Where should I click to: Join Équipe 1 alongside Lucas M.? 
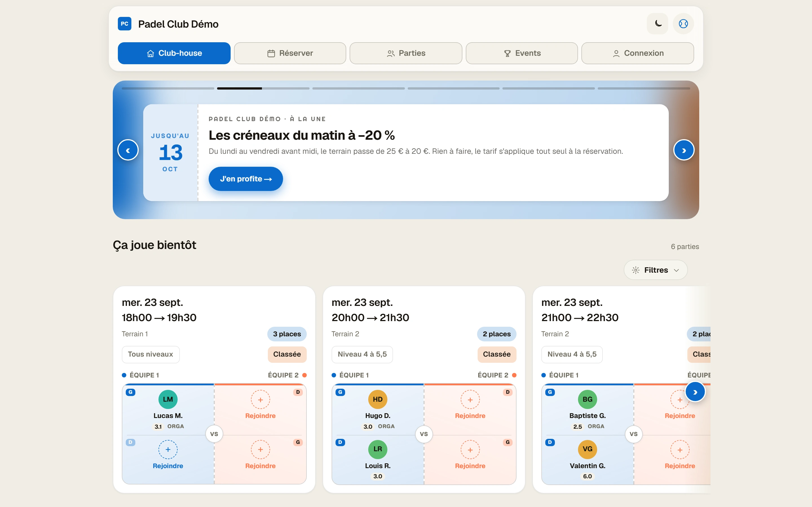(168, 455)
